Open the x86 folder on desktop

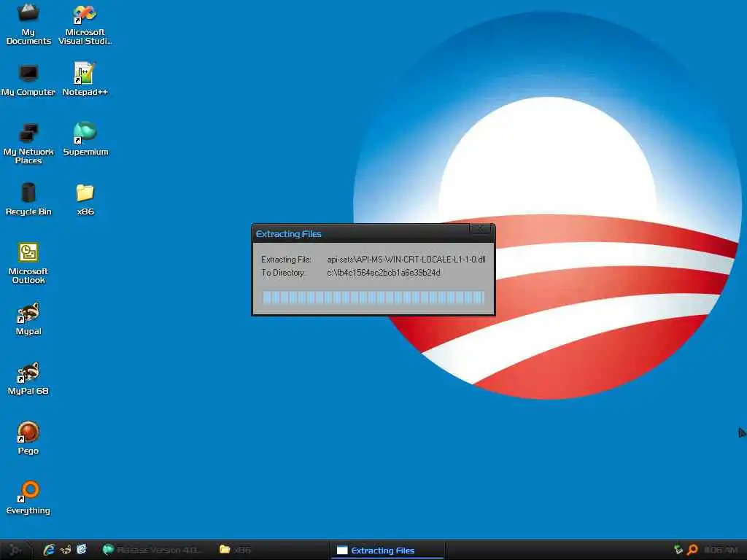coord(85,200)
